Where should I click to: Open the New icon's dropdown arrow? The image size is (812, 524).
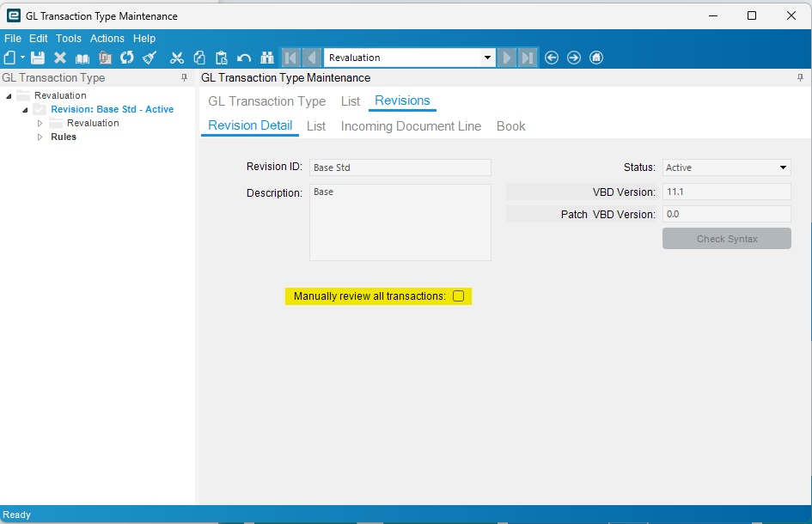click(23, 58)
